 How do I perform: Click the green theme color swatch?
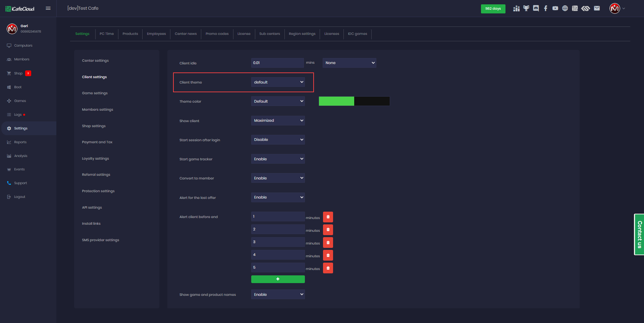coord(336,101)
